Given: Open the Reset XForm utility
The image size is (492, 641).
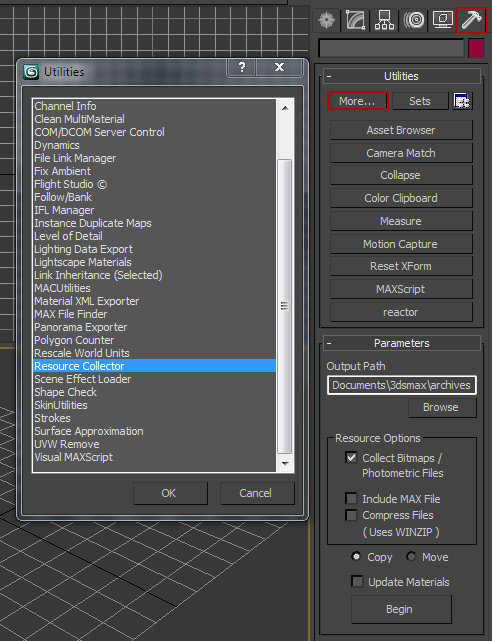Looking at the screenshot, I should (401, 266).
